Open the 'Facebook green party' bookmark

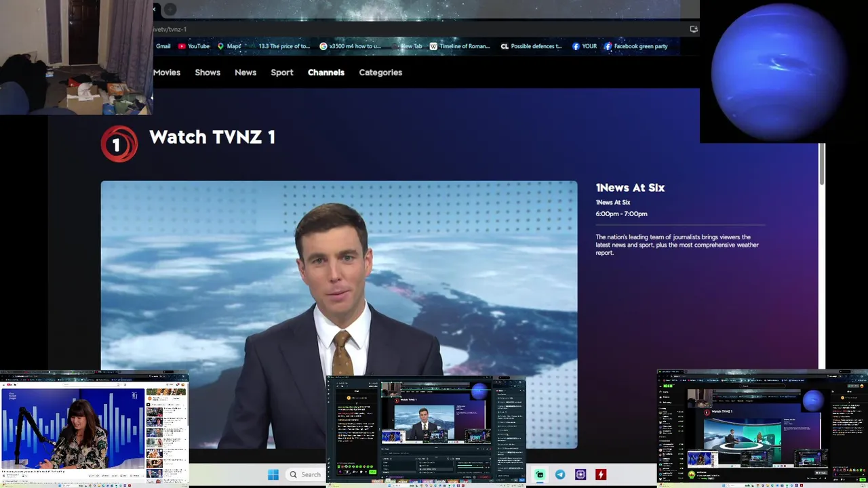(x=636, y=46)
